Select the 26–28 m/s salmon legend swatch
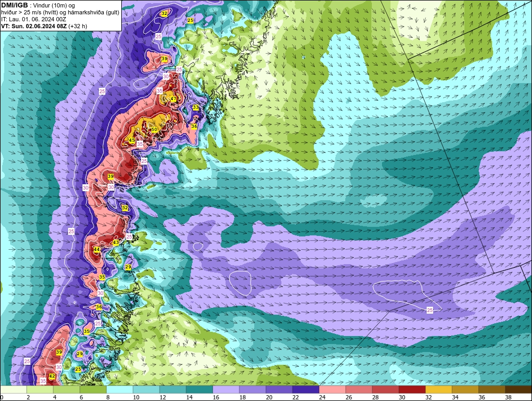Screen dimensions: 532x401 [x=359, y=389]
